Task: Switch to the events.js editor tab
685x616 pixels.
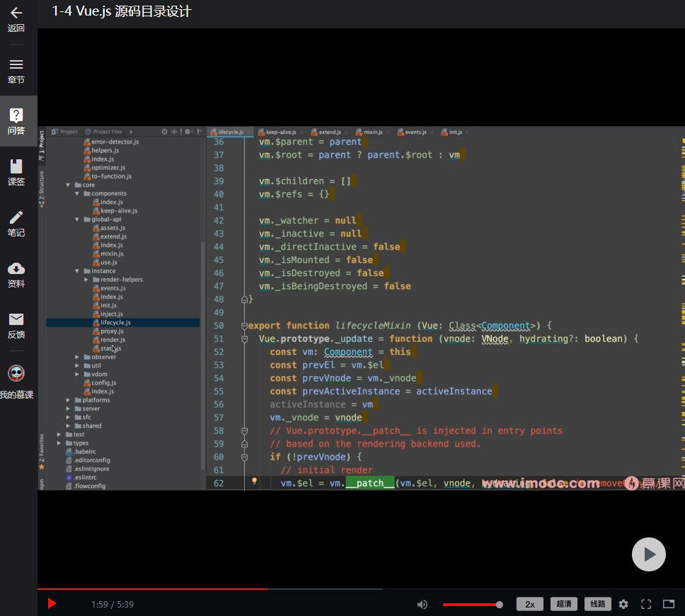Action: (415, 132)
